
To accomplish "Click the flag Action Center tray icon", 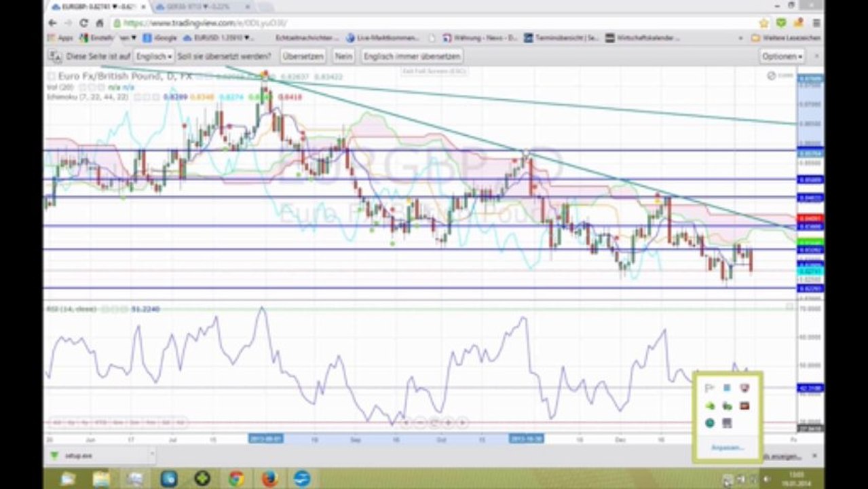I will (x=709, y=388).
